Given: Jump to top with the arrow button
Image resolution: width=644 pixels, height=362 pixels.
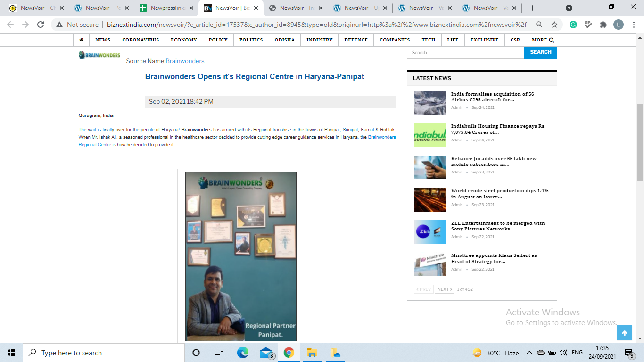Looking at the screenshot, I should [x=625, y=333].
